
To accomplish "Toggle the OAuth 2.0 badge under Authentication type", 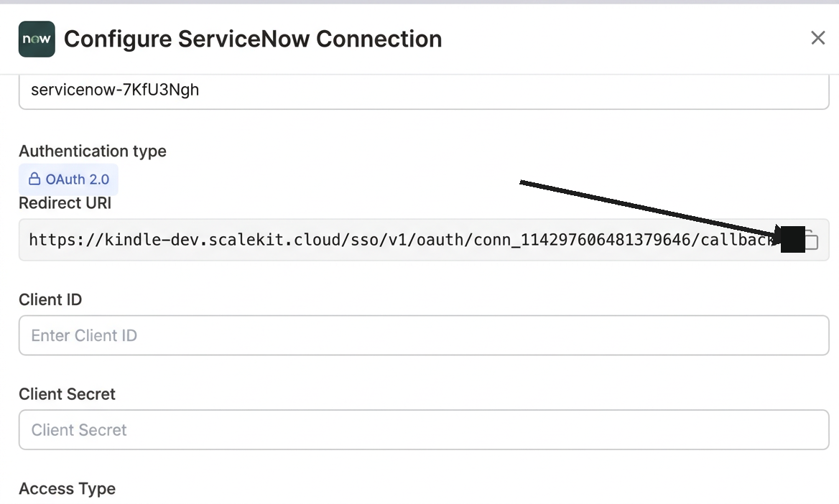I will coord(68,179).
